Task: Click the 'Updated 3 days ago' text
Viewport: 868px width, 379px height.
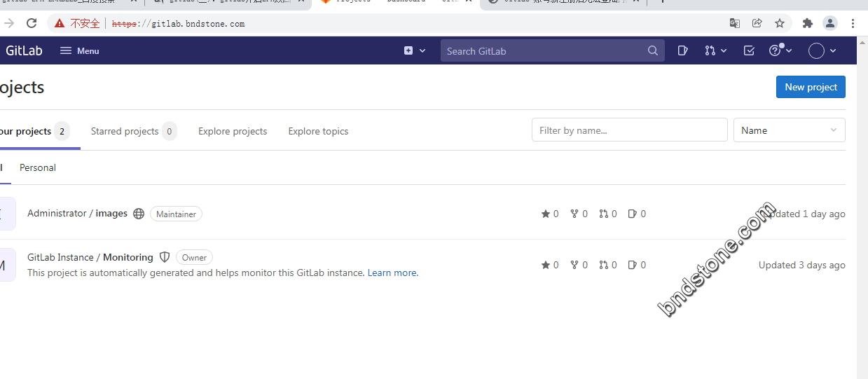Action: 802,265
